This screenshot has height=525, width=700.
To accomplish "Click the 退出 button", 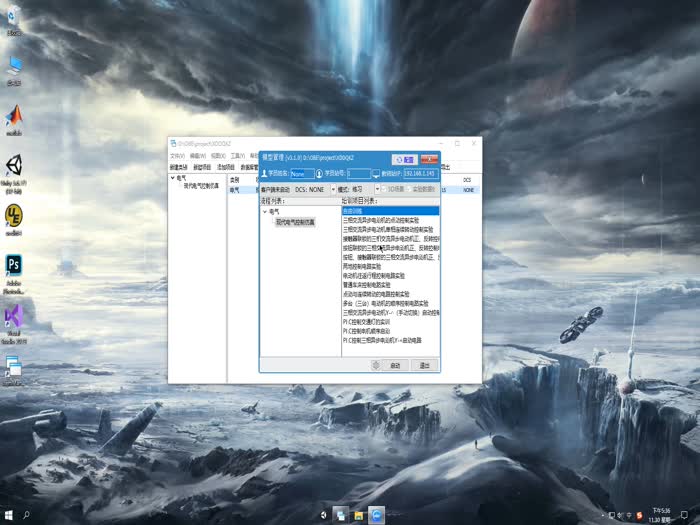I will tap(424, 365).
